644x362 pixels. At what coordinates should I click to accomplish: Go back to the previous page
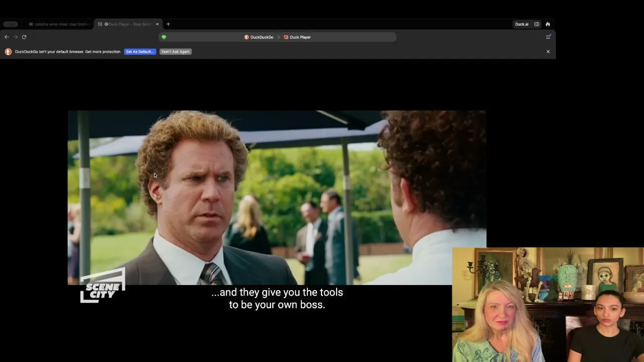pos(7,37)
